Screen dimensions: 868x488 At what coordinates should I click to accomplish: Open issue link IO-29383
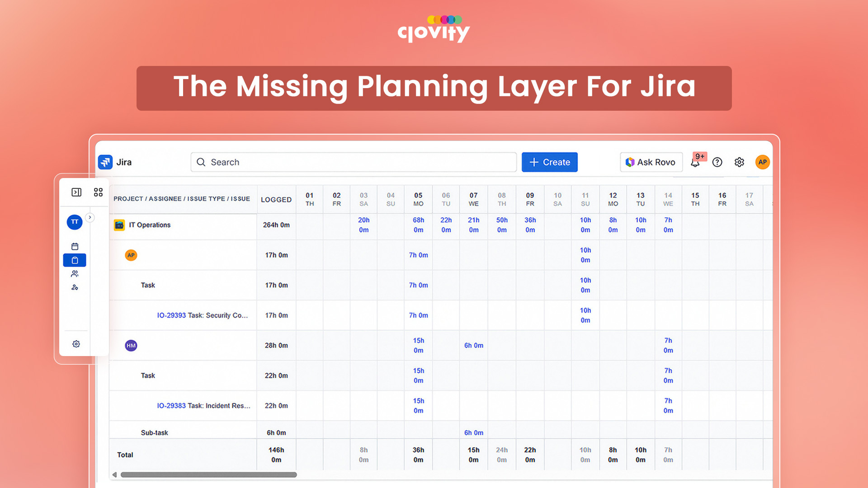point(171,406)
